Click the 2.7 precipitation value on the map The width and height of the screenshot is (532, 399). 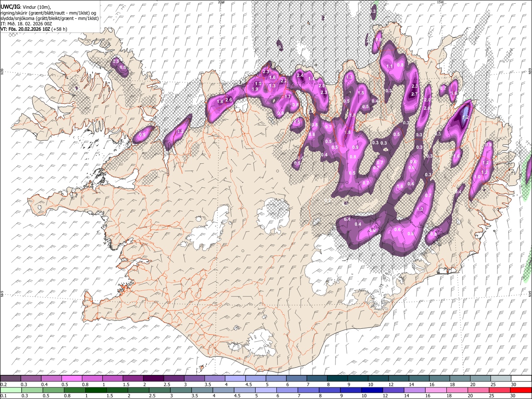414,94
